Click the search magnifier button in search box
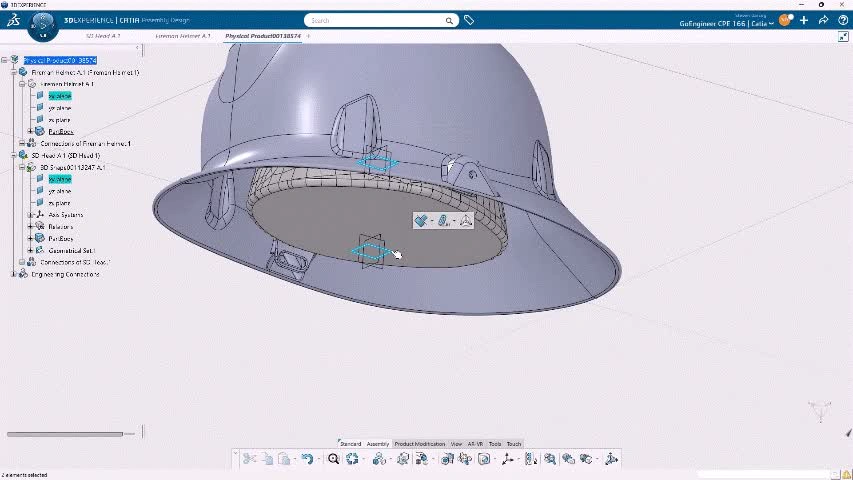Viewport: 853px width, 480px height. click(449, 21)
